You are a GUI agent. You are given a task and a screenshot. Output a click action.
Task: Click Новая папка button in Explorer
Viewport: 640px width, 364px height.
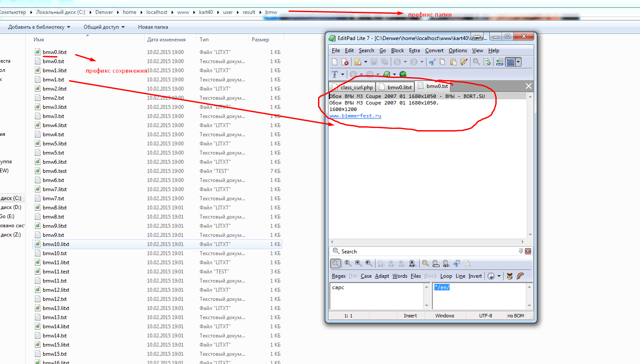[x=153, y=27]
